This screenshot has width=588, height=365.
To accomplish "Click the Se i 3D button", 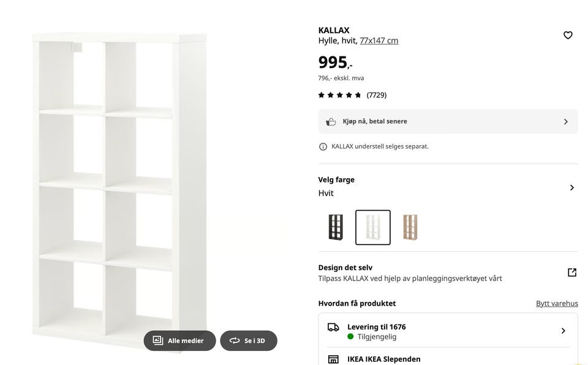I will [x=249, y=341].
